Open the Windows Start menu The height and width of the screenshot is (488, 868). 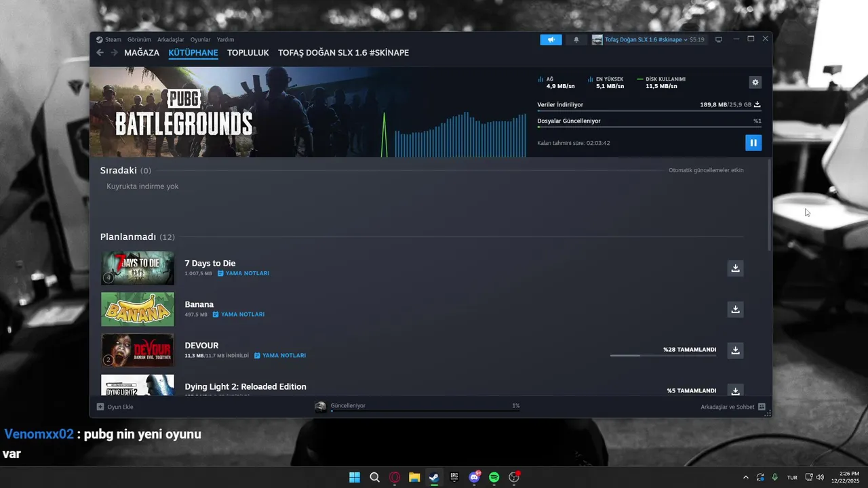point(355,477)
